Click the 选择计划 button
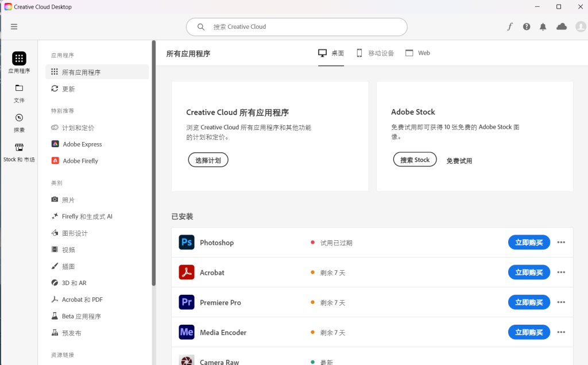Viewport: 588px width, 365px height. point(208,160)
